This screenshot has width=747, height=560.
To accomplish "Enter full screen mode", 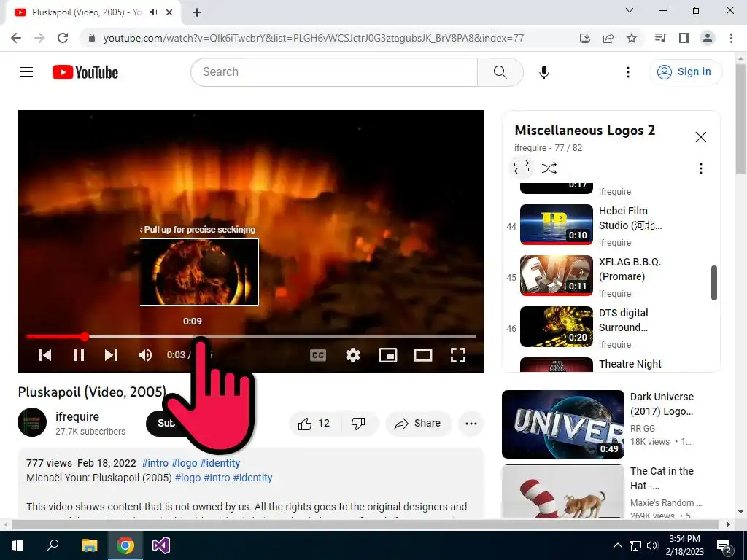I will point(458,355).
